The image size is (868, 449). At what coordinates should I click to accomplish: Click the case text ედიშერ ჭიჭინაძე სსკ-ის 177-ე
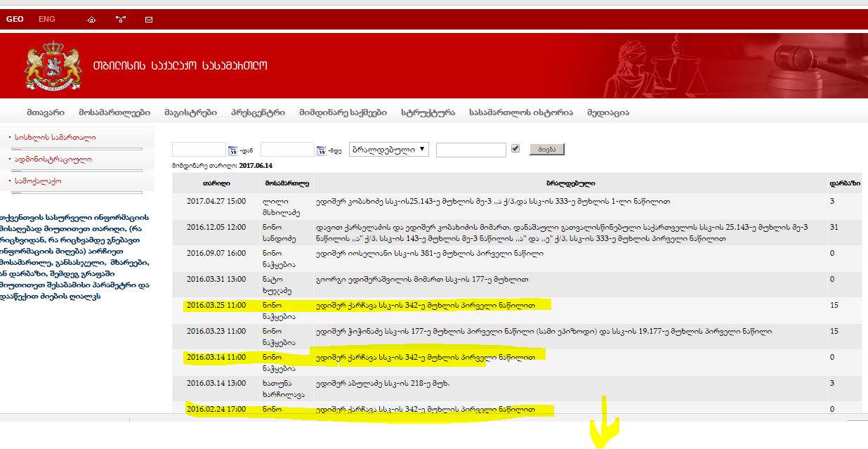pyautogui.click(x=544, y=330)
